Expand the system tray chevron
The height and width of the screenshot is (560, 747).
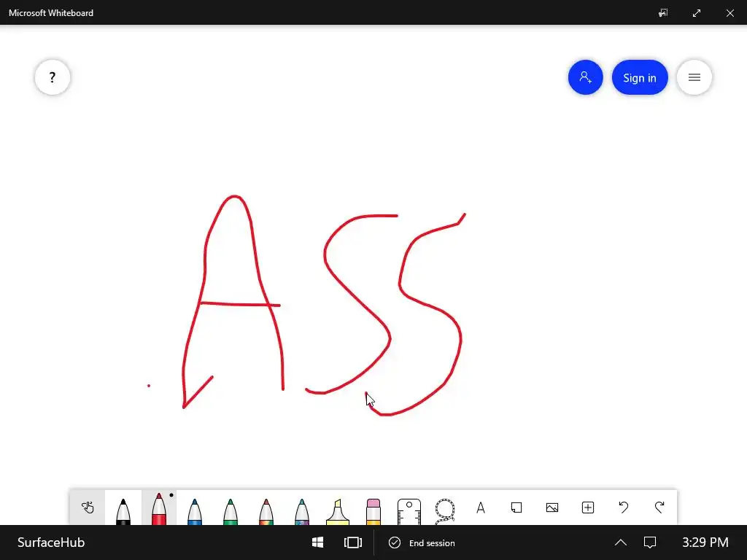tap(621, 542)
